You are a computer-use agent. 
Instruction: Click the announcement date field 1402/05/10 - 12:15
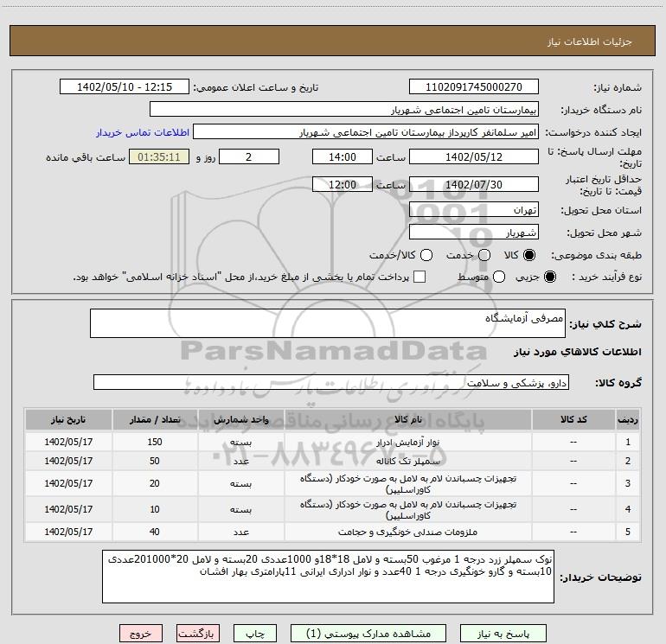pyautogui.click(x=125, y=86)
